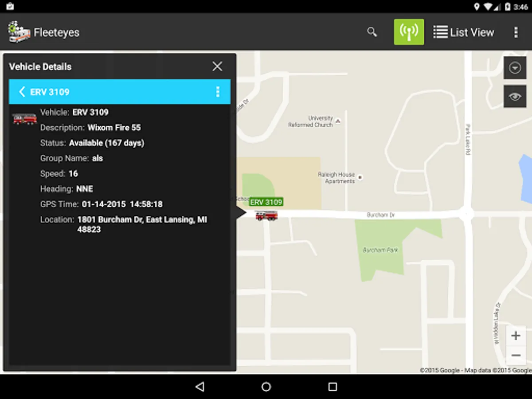
Task: Tap Android back navigation button
Action: pyautogui.click(x=200, y=387)
